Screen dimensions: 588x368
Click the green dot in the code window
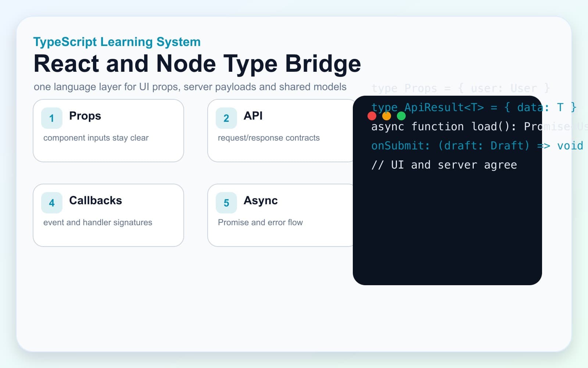coord(401,116)
